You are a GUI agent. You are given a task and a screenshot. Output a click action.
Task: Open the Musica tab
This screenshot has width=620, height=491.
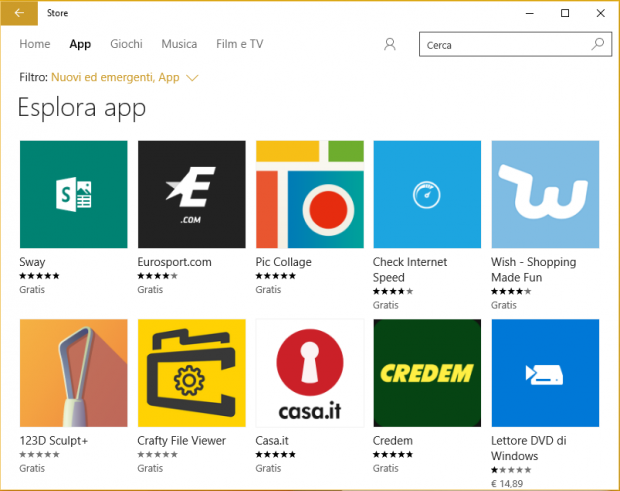click(x=179, y=44)
